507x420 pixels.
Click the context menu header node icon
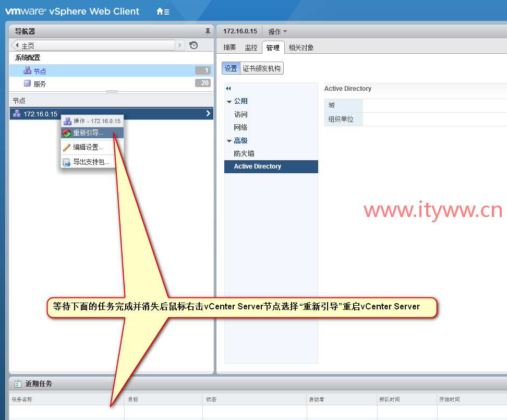(67, 121)
